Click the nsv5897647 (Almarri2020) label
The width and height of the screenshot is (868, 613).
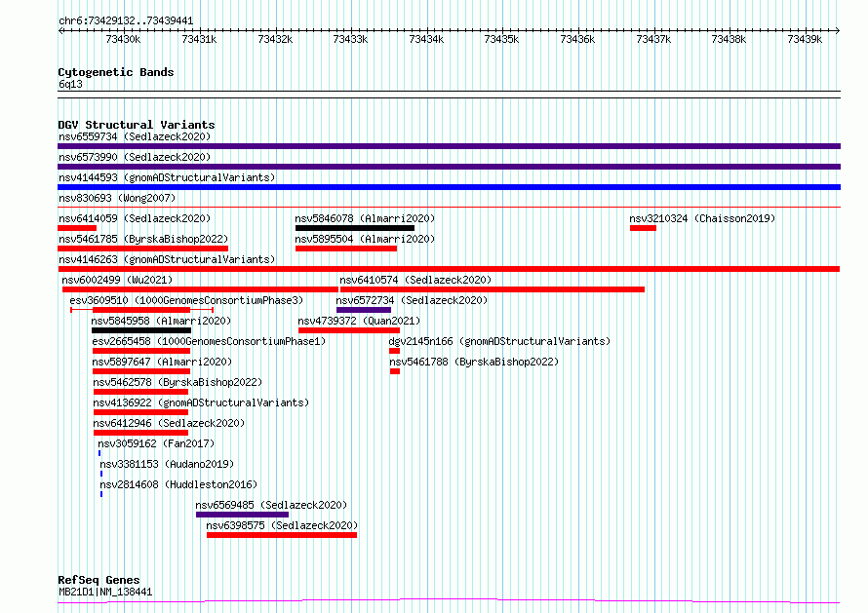pyautogui.click(x=162, y=362)
